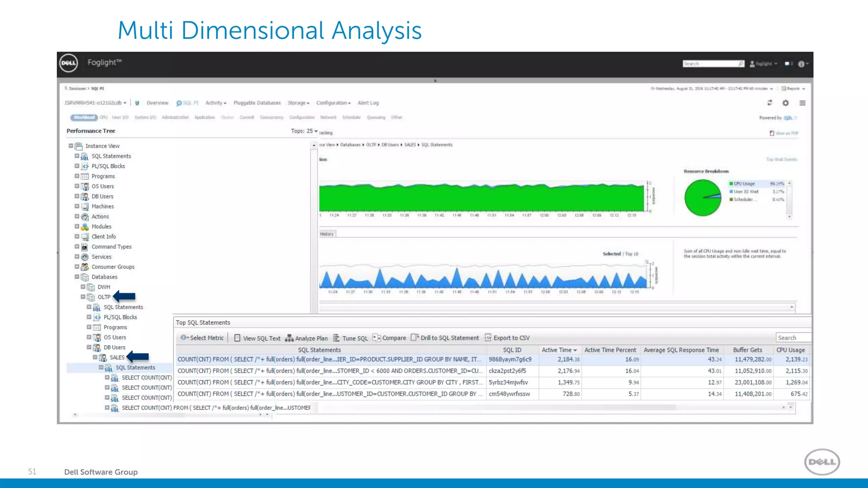Click the refresh icon near settings gear
Screen dimensions: 868x488
pyautogui.click(x=770, y=103)
